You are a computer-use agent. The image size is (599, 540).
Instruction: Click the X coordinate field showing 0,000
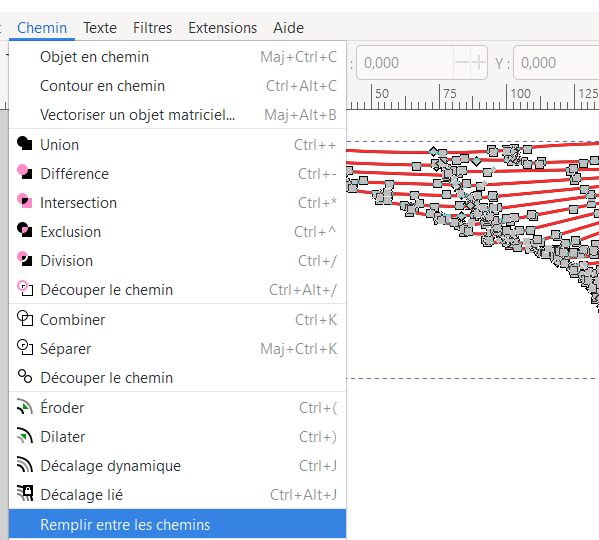tap(405, 63)
